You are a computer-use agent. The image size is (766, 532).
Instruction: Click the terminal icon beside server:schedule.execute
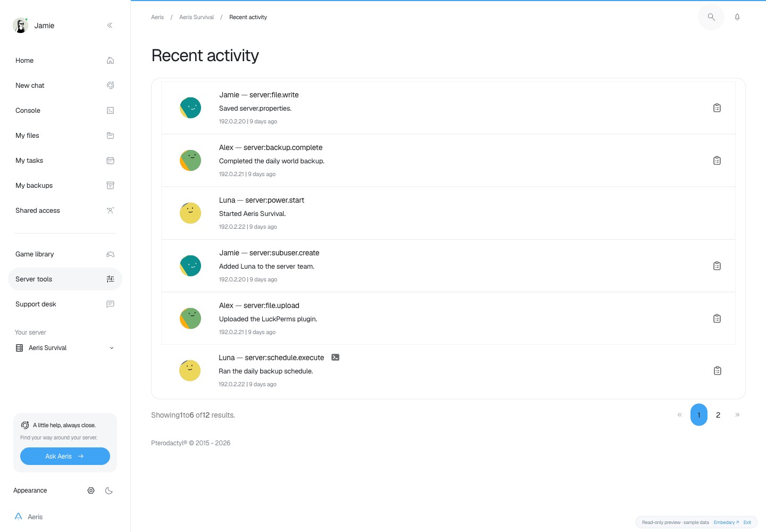(335, 358)
